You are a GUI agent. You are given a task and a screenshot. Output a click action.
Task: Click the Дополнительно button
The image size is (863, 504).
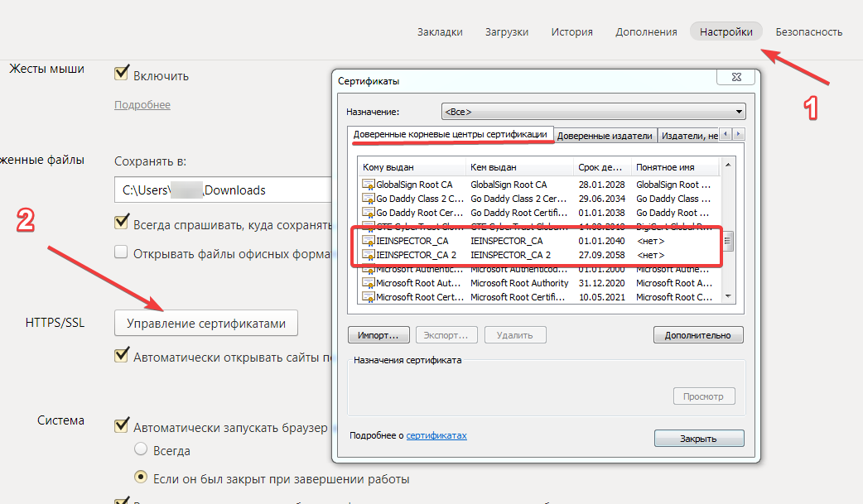point(698,335)
